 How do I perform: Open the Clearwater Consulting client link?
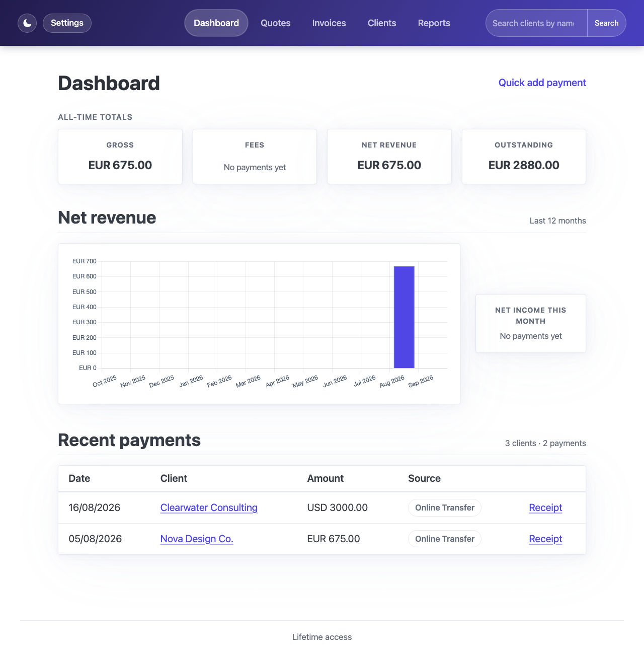tap(209, 507)
